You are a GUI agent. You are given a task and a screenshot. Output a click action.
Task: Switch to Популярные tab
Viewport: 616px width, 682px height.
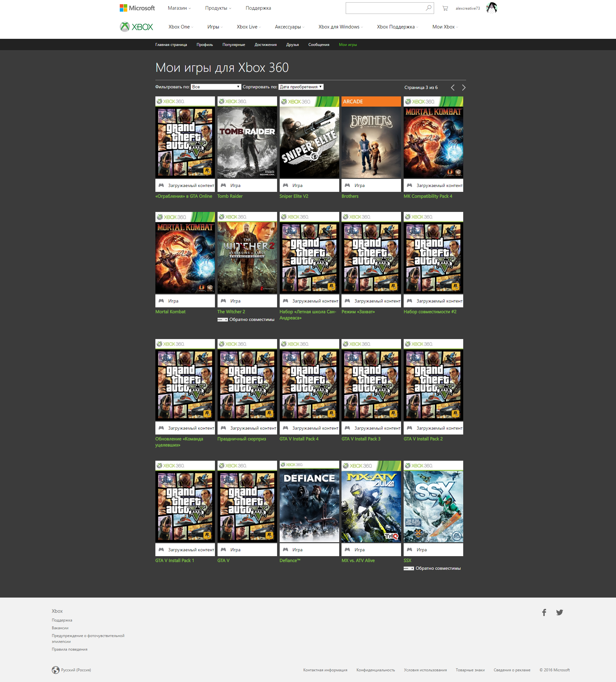coord(234,45)
